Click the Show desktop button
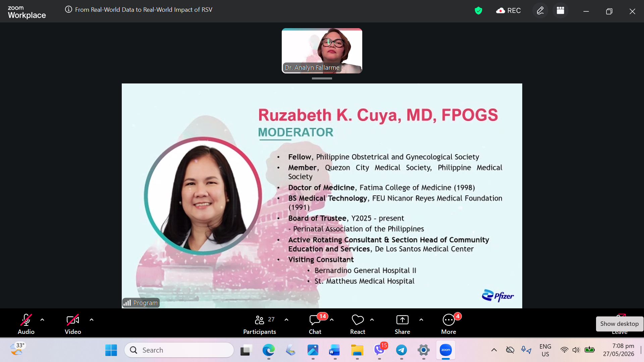Screen dimensions: 644x362 click(620, 324)
